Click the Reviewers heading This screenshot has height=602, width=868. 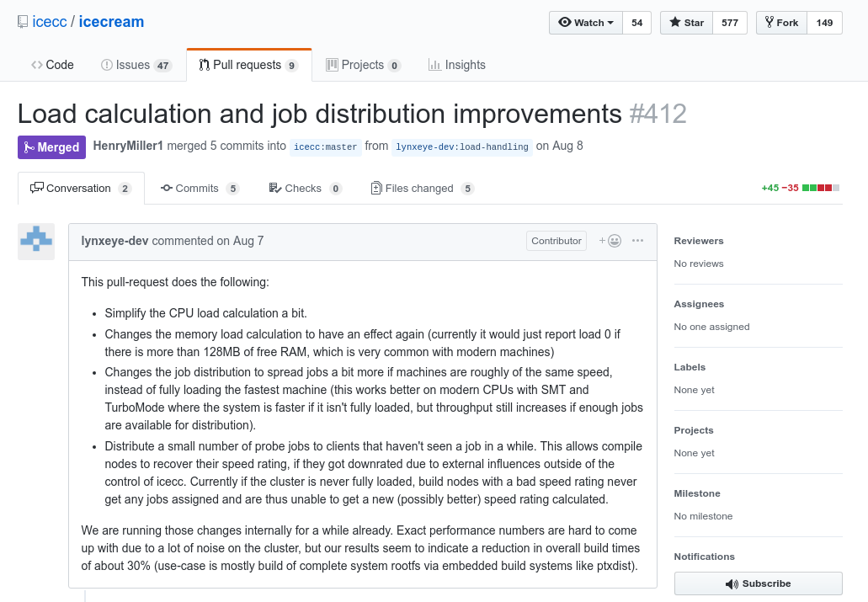click(x=699, y=241)
